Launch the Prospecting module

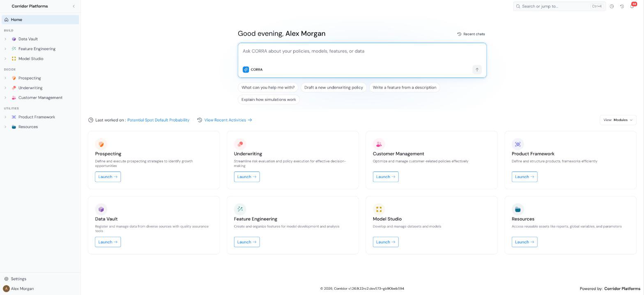click(x=108, y=177)
